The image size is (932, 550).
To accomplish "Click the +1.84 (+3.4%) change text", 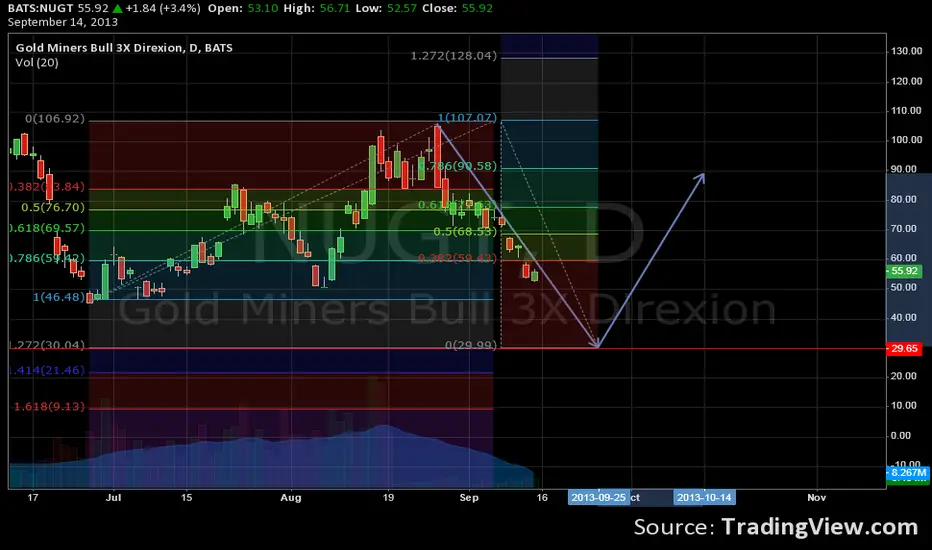I will 163,8.
